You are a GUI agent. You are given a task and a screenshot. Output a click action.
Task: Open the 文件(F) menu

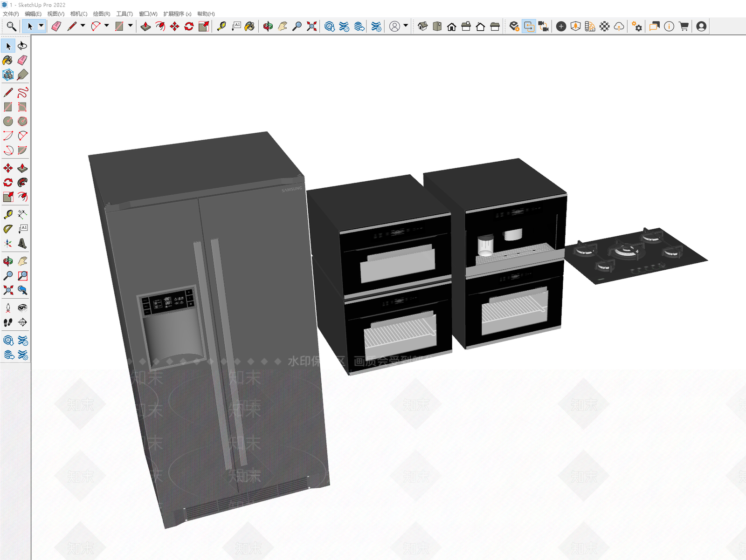(11, 14)
